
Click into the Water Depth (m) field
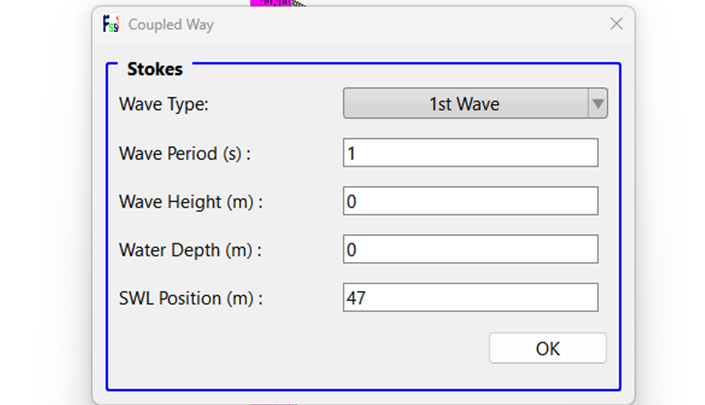pos(470,249)
